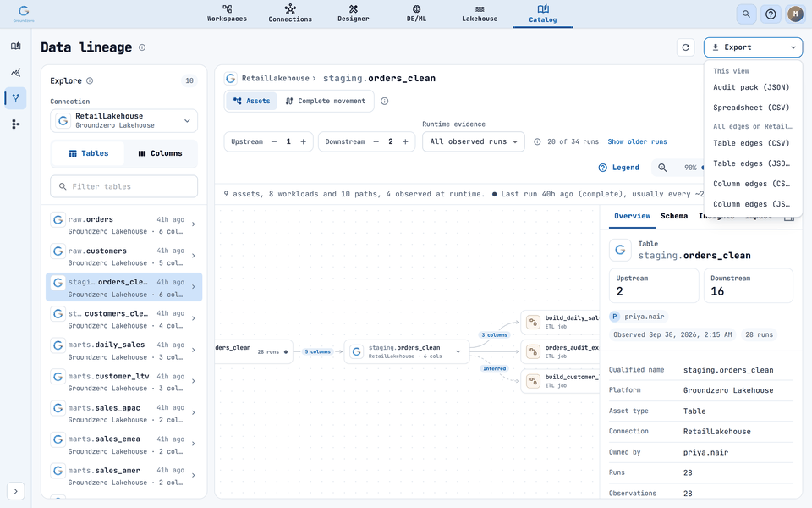
Task: Open the RetailLakehouse connection dropdown
Action: [123, 121]
